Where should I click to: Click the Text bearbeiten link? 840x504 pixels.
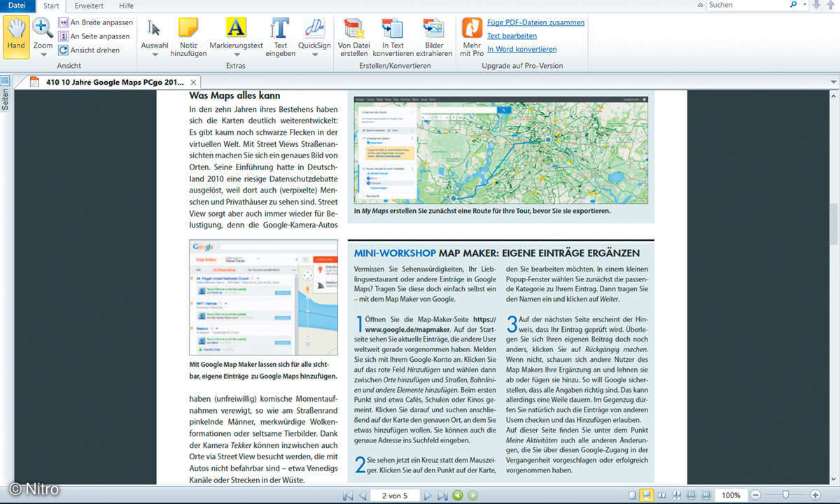(512, 36)
